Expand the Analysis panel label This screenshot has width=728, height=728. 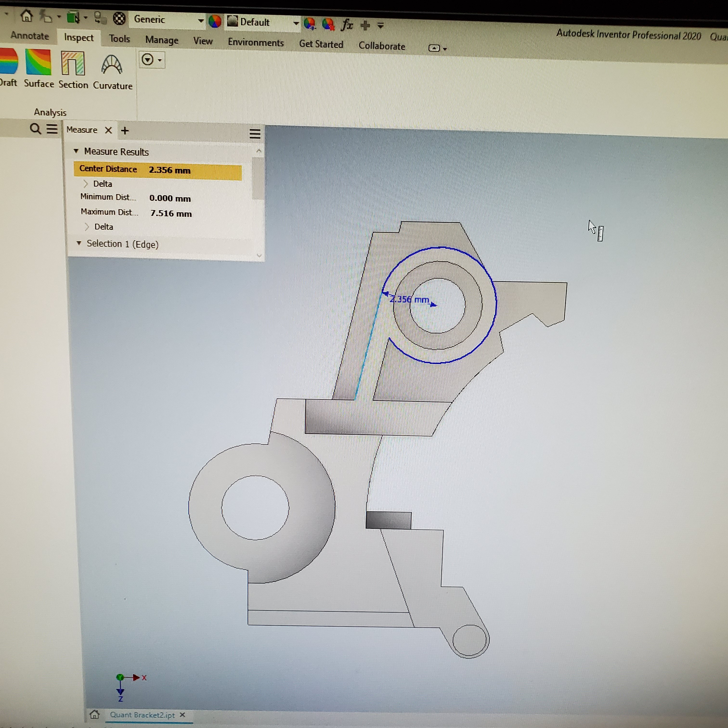[x=50, y=112]
